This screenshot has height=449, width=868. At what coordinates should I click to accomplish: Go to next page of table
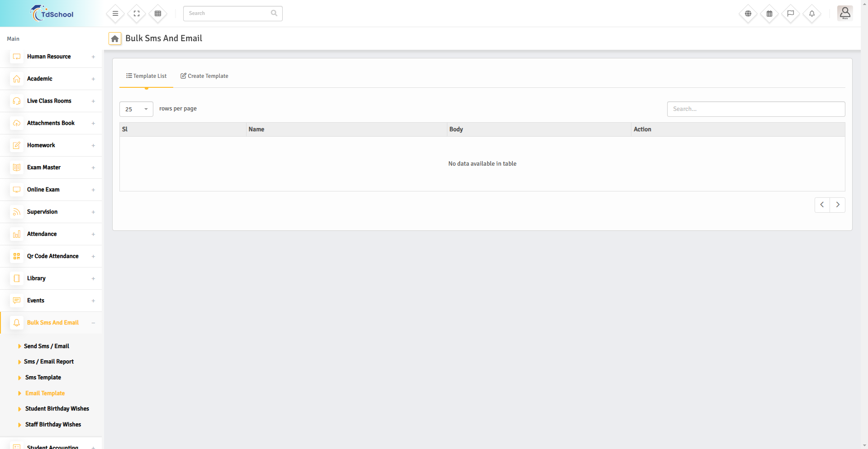pyautogui.click(x=838, y=205)
